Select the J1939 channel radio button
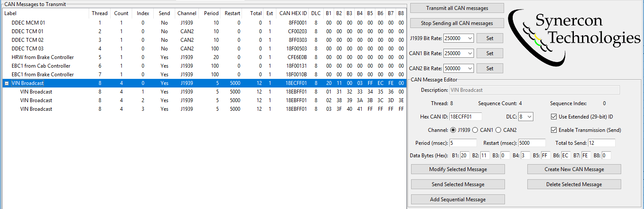This screenshot has width=644, height=209. tap(453, 130)
